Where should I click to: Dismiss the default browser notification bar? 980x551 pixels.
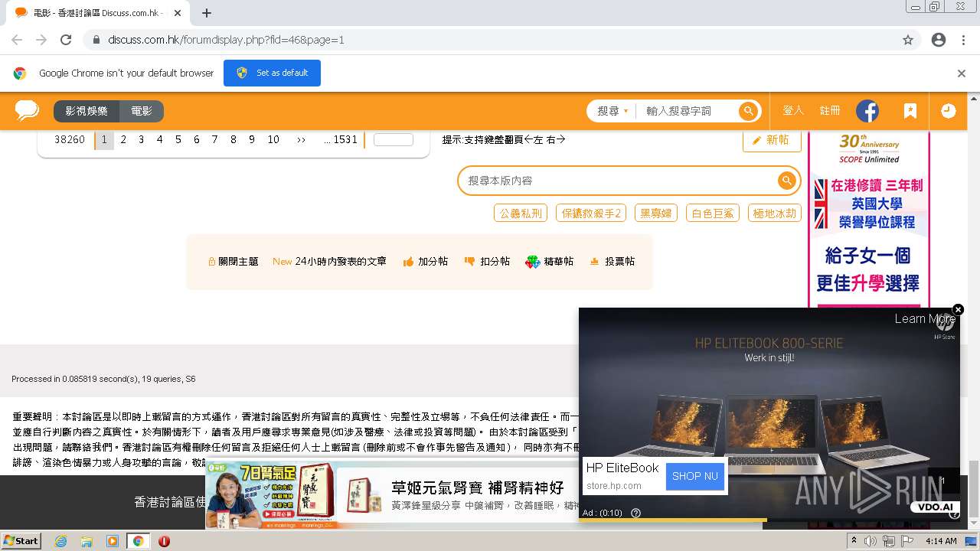point(962,73)
